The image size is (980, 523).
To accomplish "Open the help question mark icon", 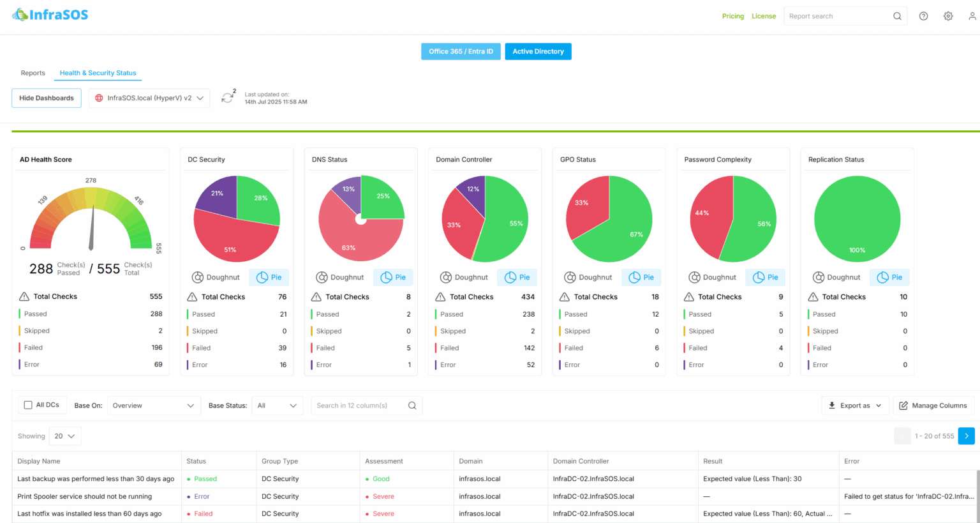I will click(x=923, y=15).
